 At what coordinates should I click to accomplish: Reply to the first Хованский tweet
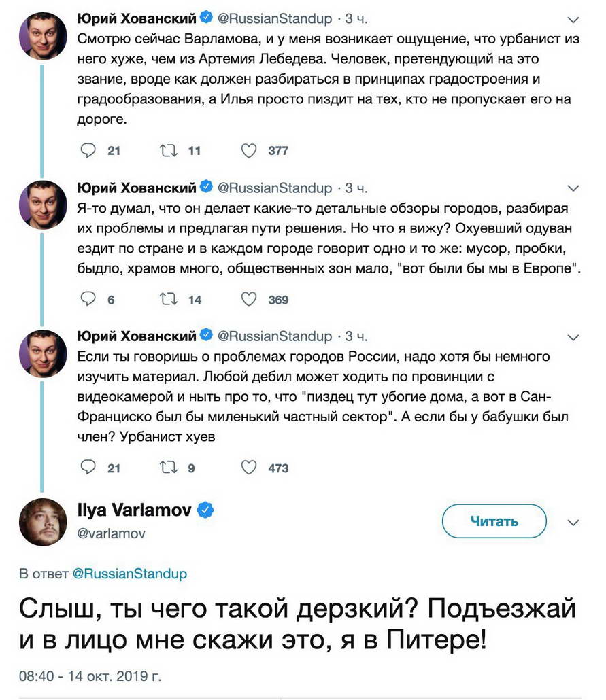click(x=88, y=150)
